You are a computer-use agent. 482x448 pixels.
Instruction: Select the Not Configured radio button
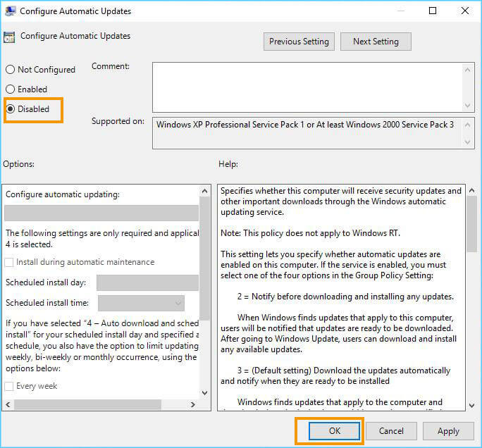tap(11, 70)
